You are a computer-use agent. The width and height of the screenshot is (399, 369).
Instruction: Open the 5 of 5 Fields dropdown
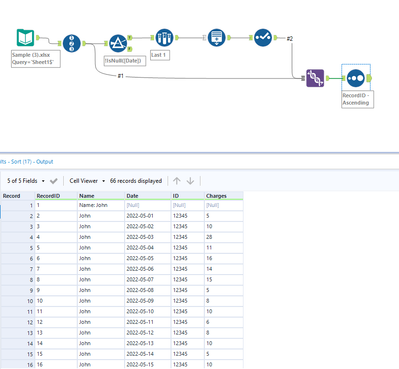pos(26,181)
